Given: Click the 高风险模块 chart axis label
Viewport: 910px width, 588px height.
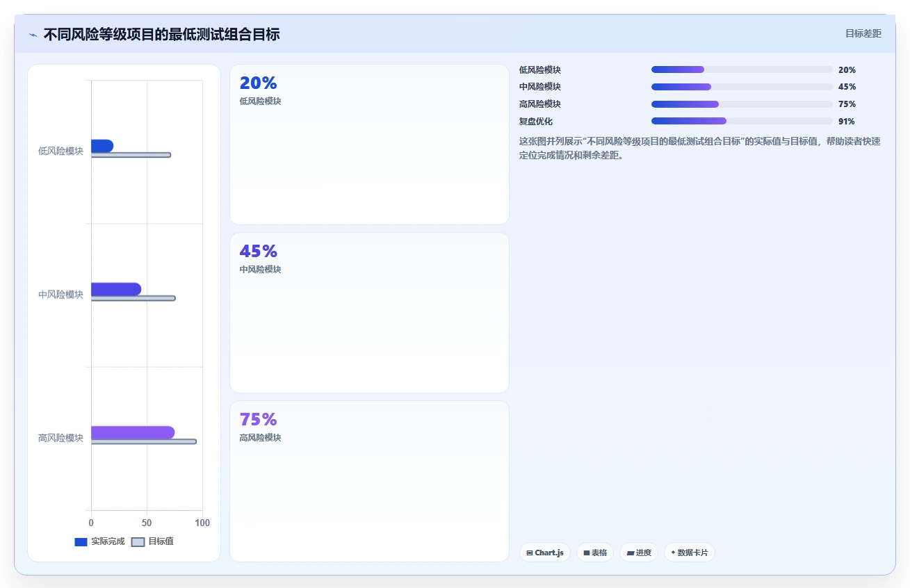Looking at the screenshot, I should coord(60,438).
